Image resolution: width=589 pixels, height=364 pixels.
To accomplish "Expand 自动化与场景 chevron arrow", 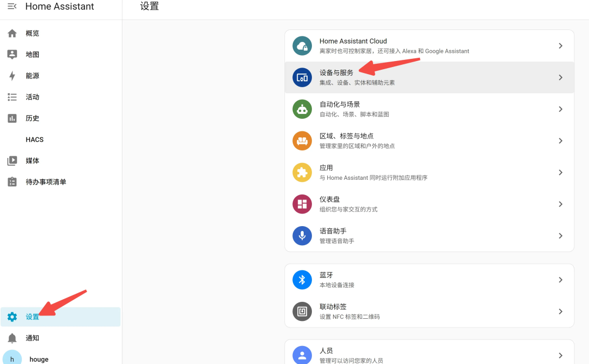I will (561, 109).
